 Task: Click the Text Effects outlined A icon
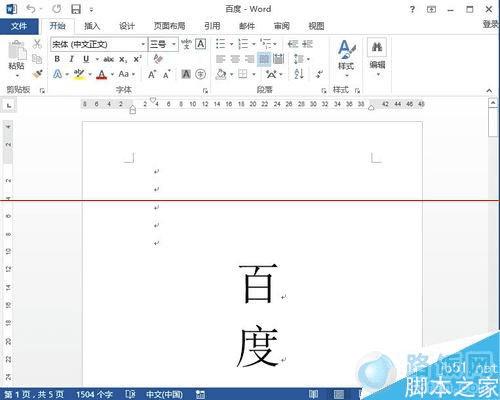(x=57, y=74)
